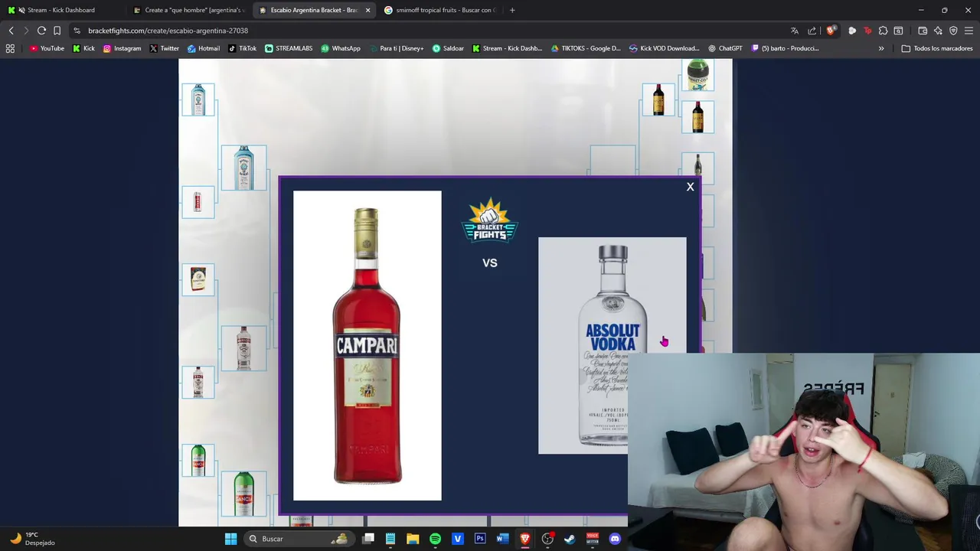Open Spotify from the taskbar
This screenshot has height=551, width=980.
click(435, 539)
